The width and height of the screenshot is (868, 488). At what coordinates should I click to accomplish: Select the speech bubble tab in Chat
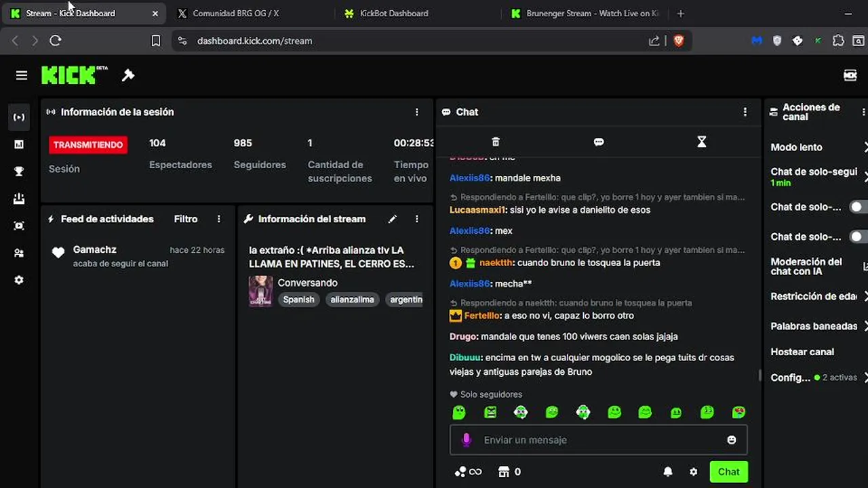pyautogui.click(x=599, y=142)
